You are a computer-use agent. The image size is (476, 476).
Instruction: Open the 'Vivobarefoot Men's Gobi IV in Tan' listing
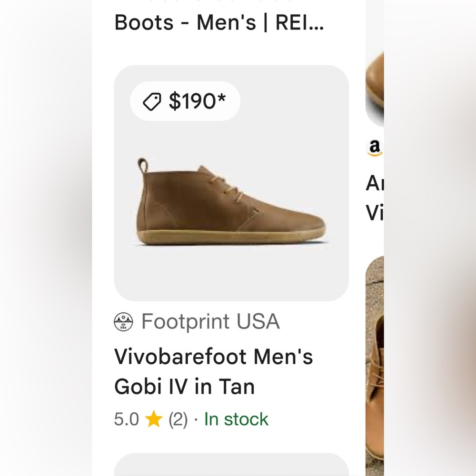coord(214,371)
